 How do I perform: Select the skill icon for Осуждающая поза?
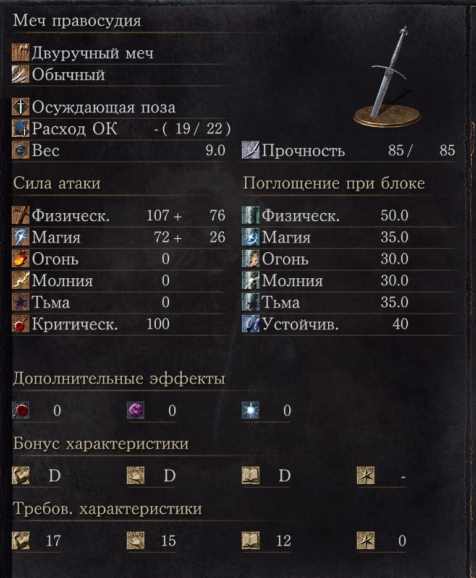[20, 107]
